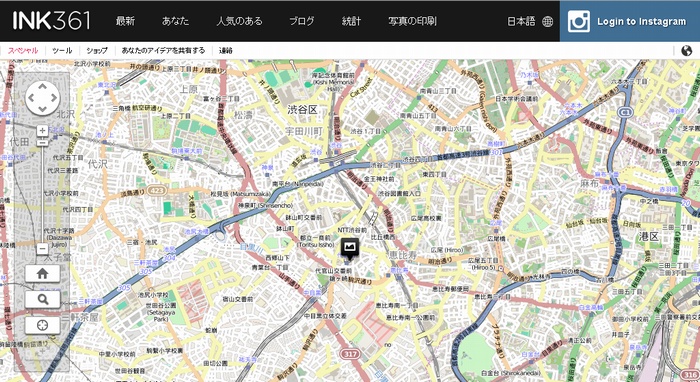Zoom out with the bottom minus button
700x382 pixels.
pos(42,249)
